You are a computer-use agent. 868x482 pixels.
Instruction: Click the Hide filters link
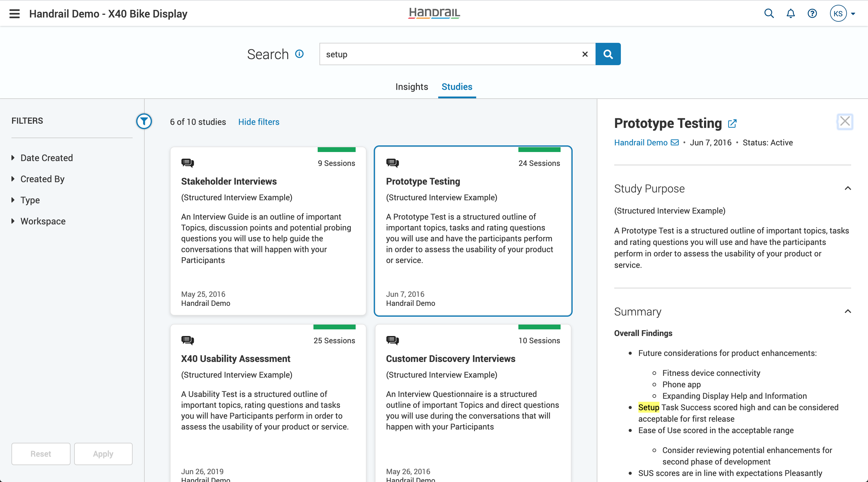click(x=259, y=122)
